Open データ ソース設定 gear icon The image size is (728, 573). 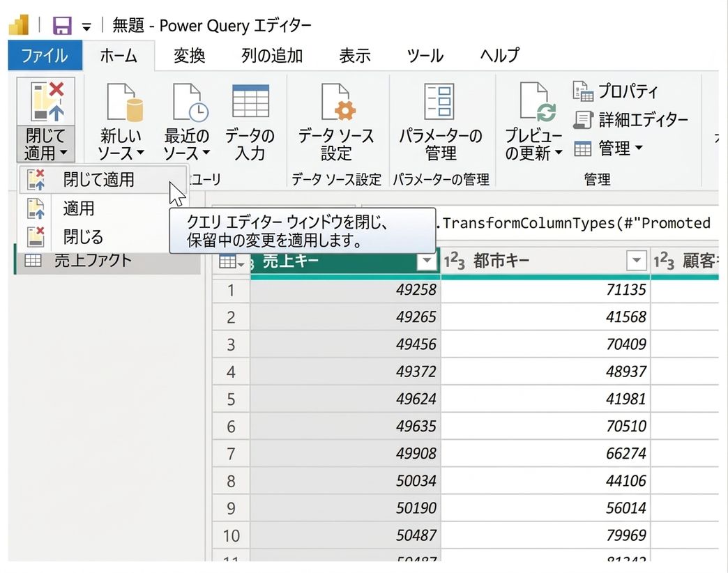coord(338,102)
